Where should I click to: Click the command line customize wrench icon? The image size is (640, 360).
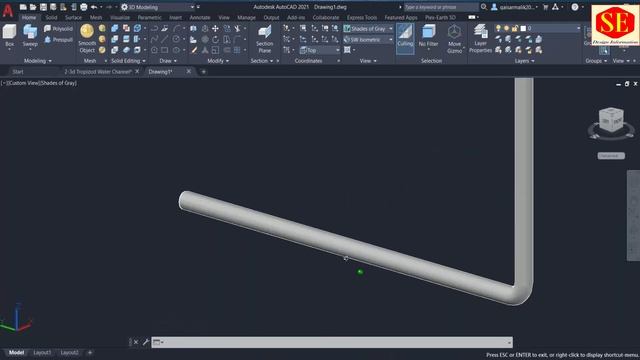coord(146,342)
